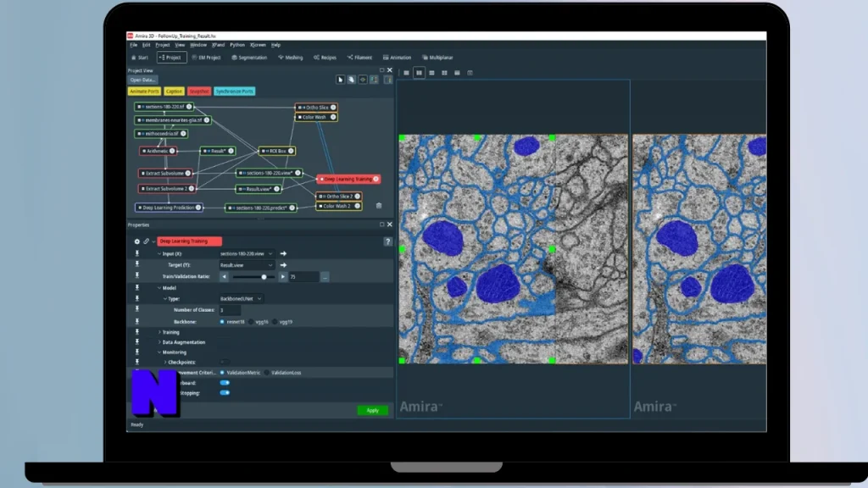Choose two viewers side-by-side layout icon
Screen dimensions: 868x488
pos(419,73)
